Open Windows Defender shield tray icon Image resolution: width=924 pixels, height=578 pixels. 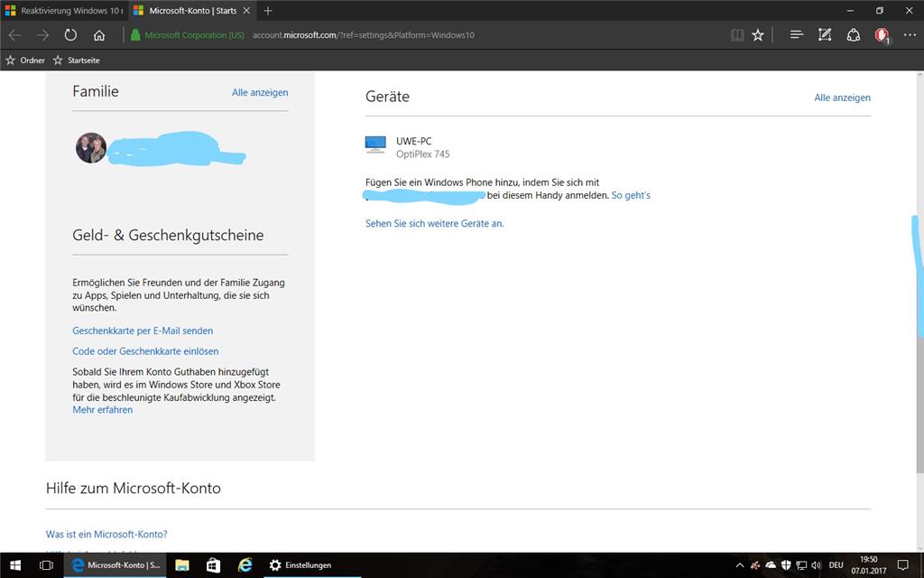[786, 565]
